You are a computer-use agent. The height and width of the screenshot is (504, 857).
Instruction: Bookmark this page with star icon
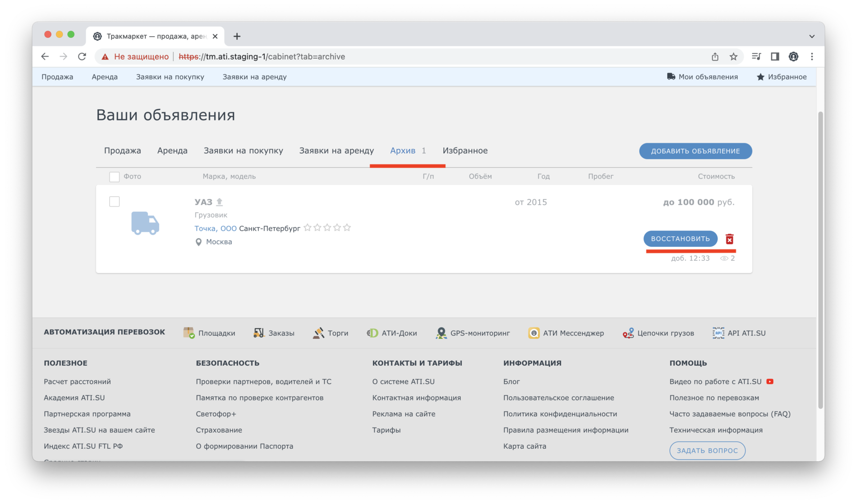click(734, 57)
